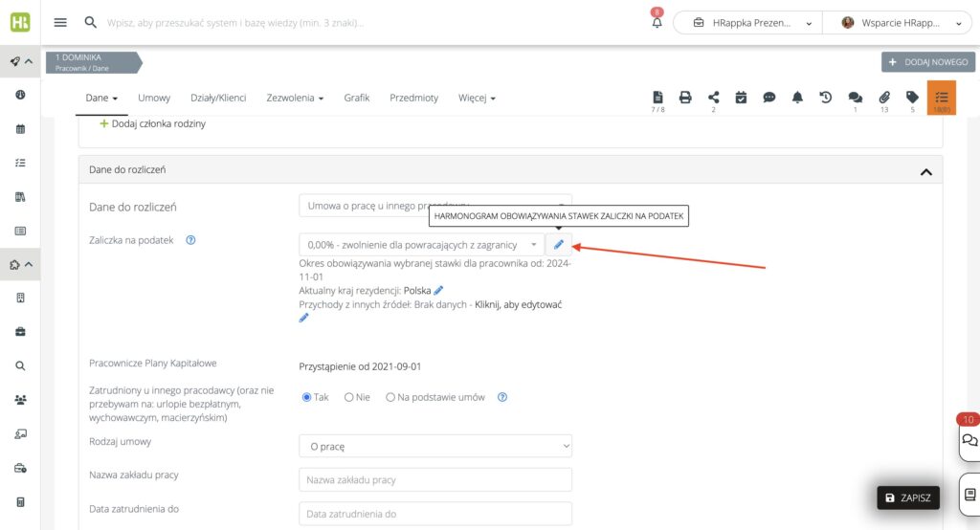Expand the 'Rodzaj umowy' dropdown
This screenshot has width=980, height=530.
click(434, 446)
